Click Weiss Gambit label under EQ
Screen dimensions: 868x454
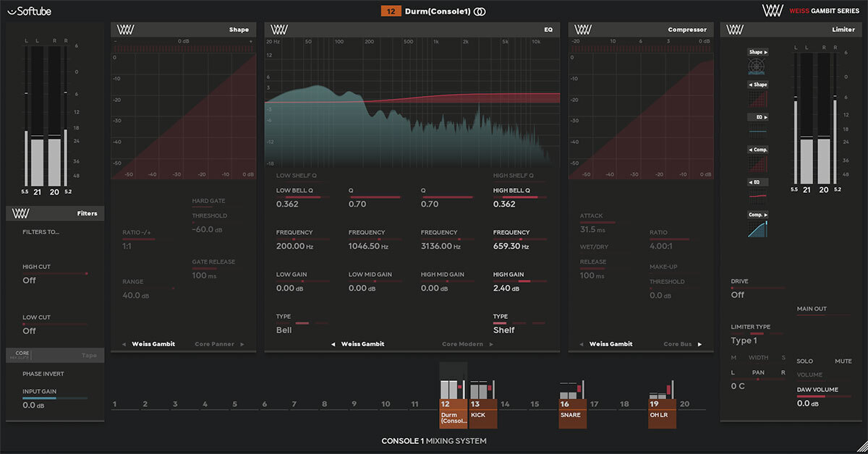click(x=362, y=344)
